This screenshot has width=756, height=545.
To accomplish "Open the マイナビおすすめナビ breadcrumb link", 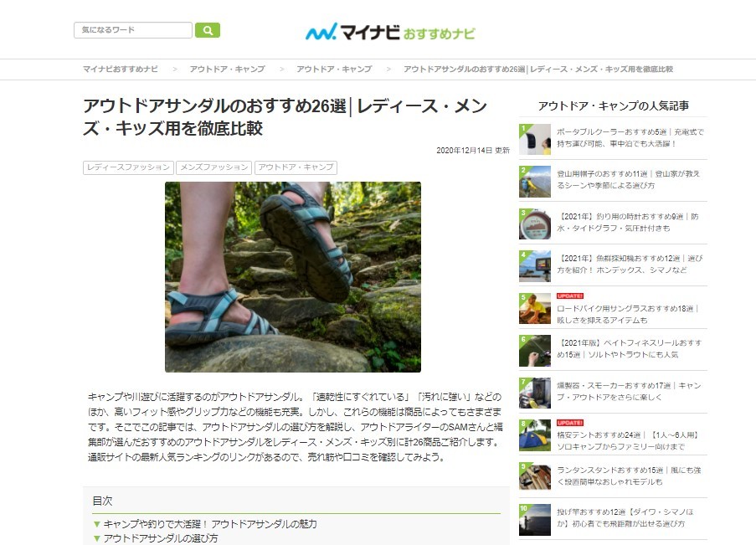I will (x=120, y=69).
